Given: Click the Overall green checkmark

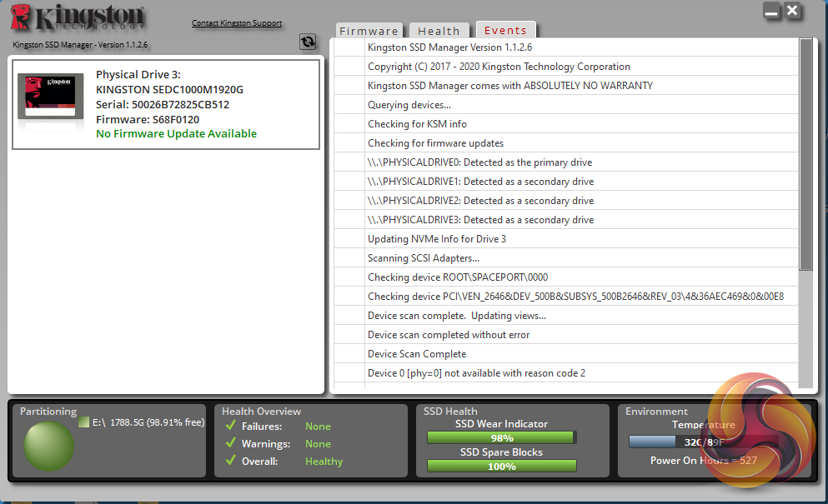Looking at the screenshot, I should coord(230,460).
